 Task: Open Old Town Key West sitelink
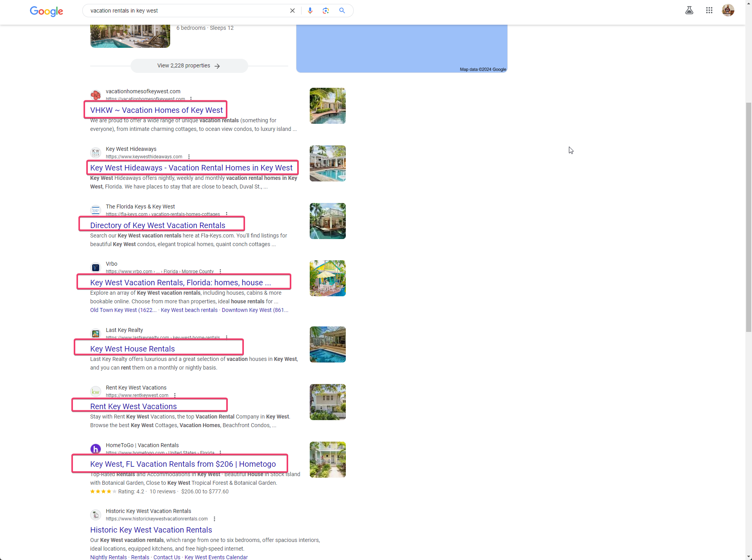click(x=123, y=310)
